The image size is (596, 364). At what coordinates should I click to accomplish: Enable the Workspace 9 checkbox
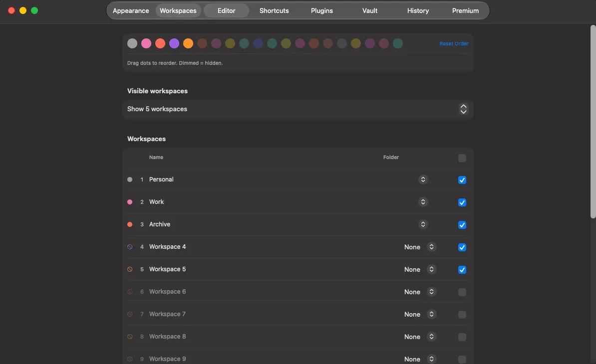point(462,359)
